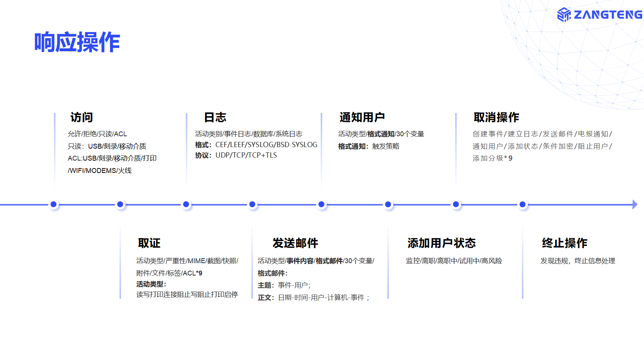Click the 终止操作 heading
The height and width of the screenshot is (341, 644).
tap(564, 243)
